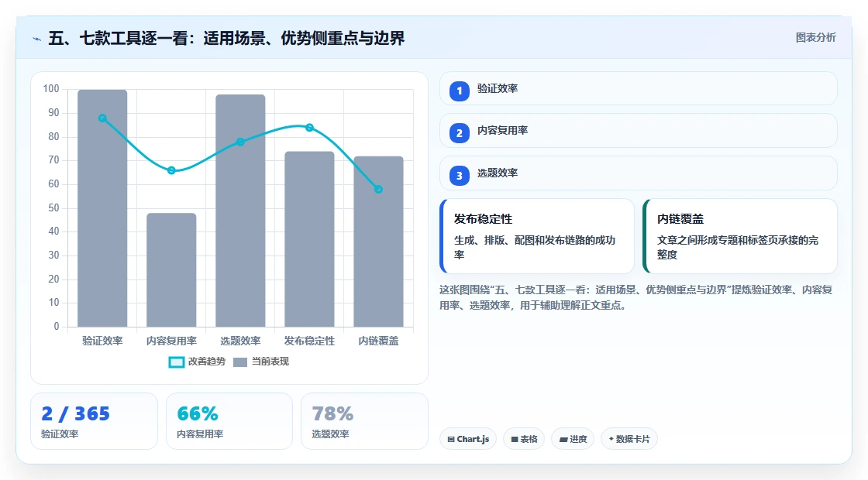The width and height of the screenshot is (868, 480).
Task: Select the 验证效率 bar in the chart
Action: point(102,208)
